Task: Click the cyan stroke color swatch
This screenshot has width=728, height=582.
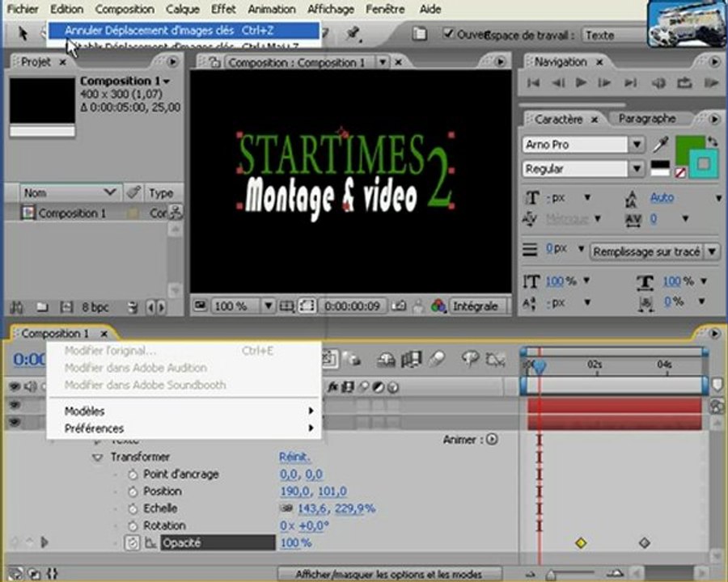Action: (704, 163)
